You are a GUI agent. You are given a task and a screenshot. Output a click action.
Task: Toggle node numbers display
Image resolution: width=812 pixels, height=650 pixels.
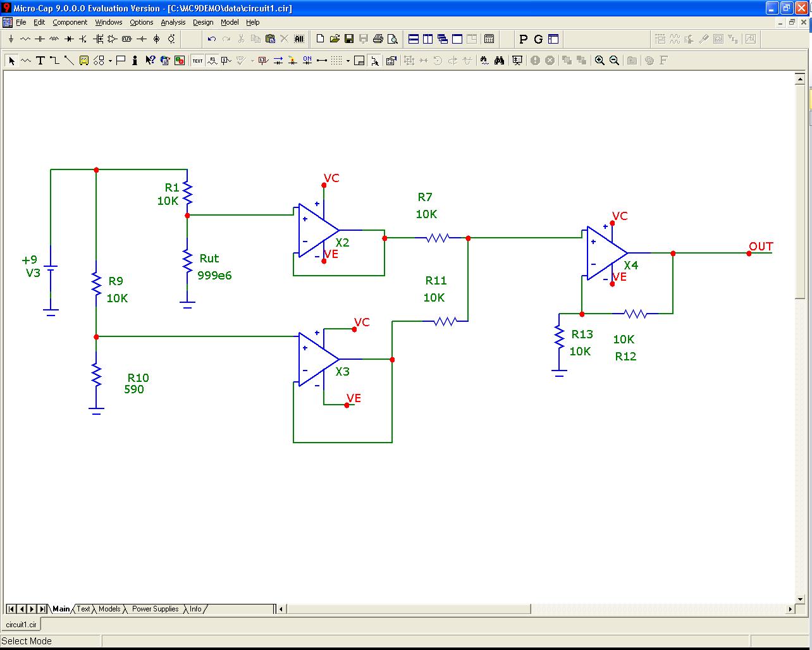tap(262, 59)
